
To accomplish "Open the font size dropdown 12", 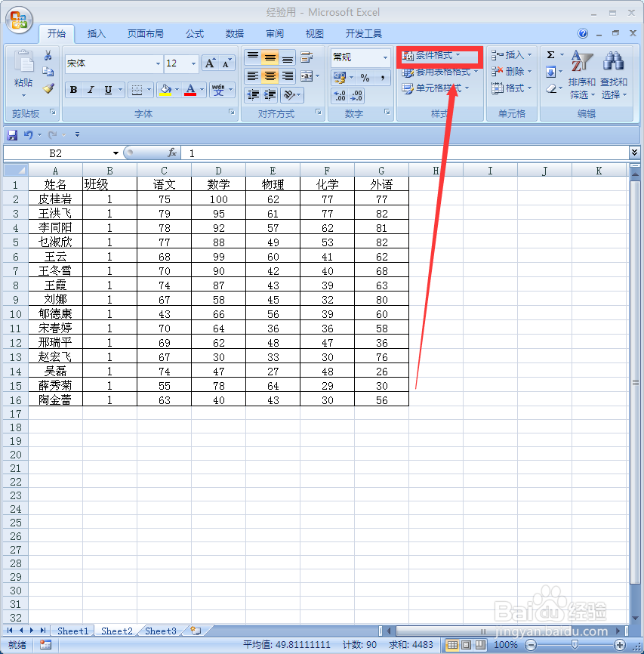I will (x=193, y=63).
